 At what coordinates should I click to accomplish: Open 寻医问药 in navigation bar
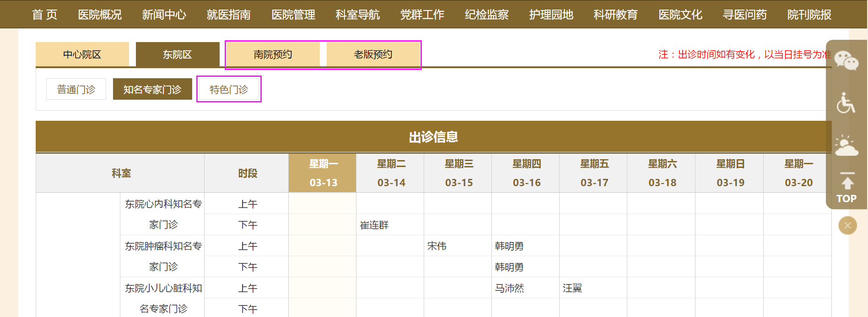pos(744,15)
